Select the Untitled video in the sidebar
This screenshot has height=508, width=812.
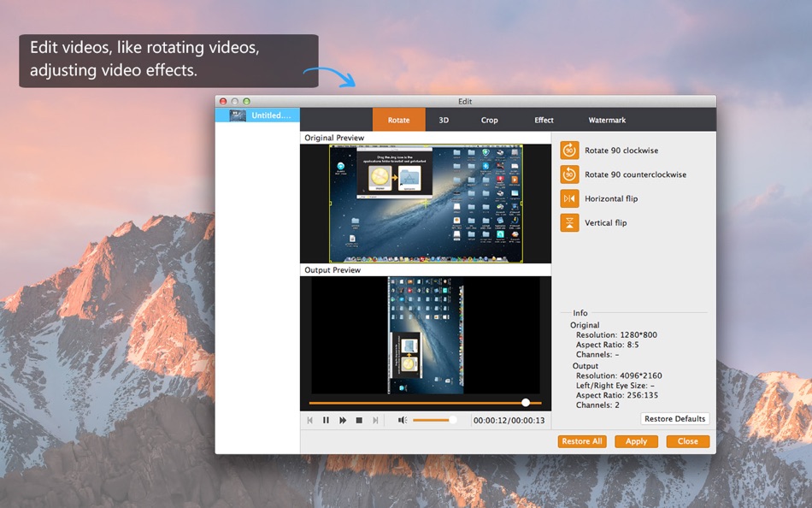click(x=261, y=115)
